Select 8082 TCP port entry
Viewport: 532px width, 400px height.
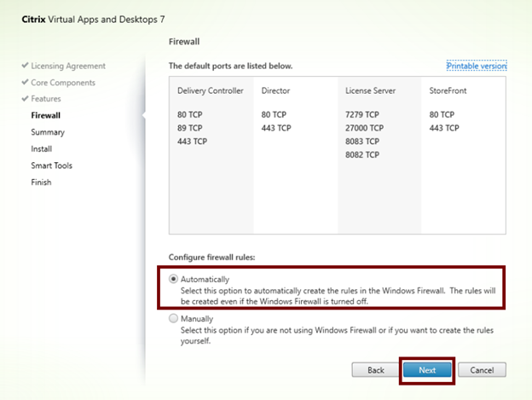point(362,154)
